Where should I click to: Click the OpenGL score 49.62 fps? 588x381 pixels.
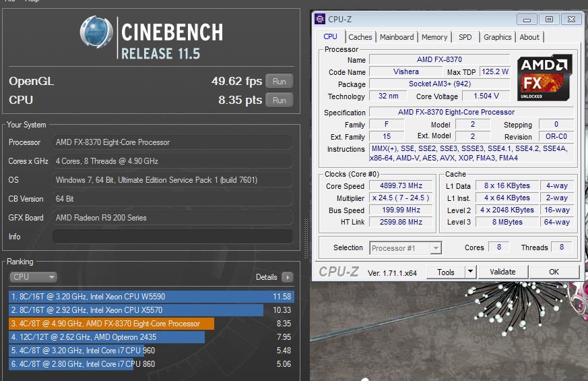click(x=236, y=81)
